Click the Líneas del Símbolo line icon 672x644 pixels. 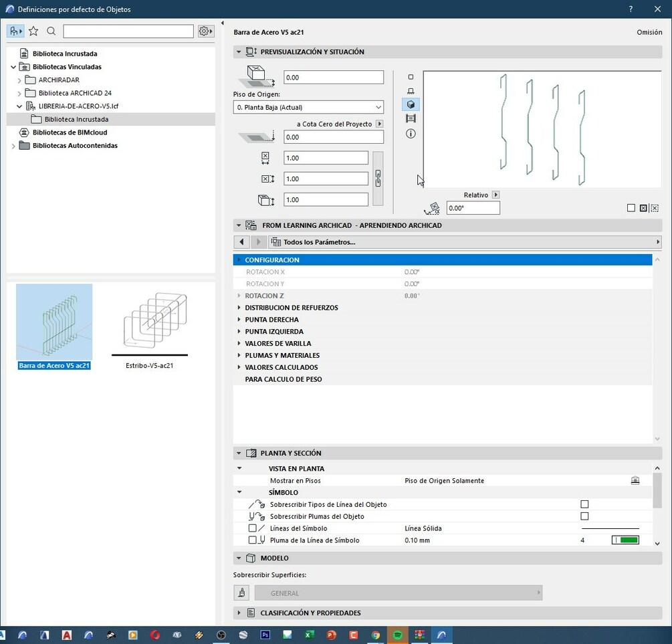pyautogui.click(x=262, y=528)
